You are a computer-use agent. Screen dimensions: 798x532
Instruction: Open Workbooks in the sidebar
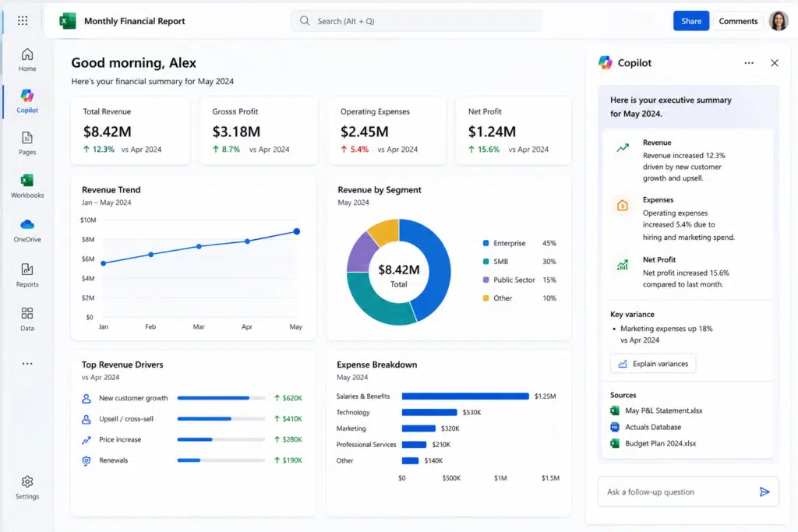pos(27,185)
